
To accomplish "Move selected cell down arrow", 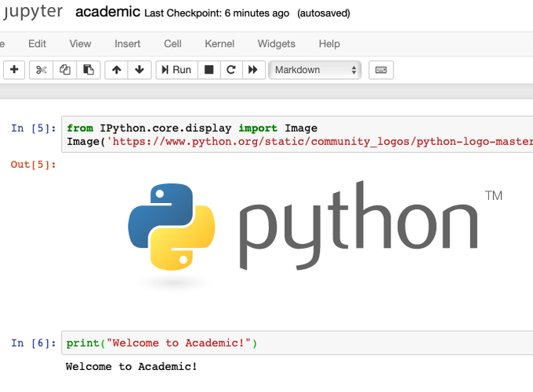I will (x=139, y=70).
